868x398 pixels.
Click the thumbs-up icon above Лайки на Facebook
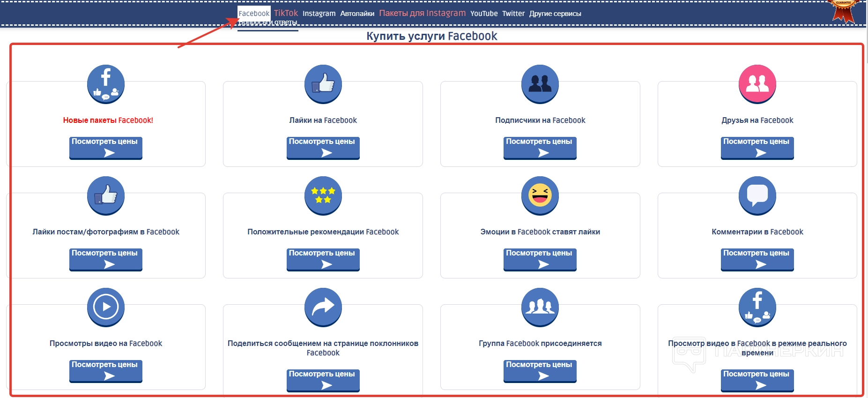[x=323, y=84]
